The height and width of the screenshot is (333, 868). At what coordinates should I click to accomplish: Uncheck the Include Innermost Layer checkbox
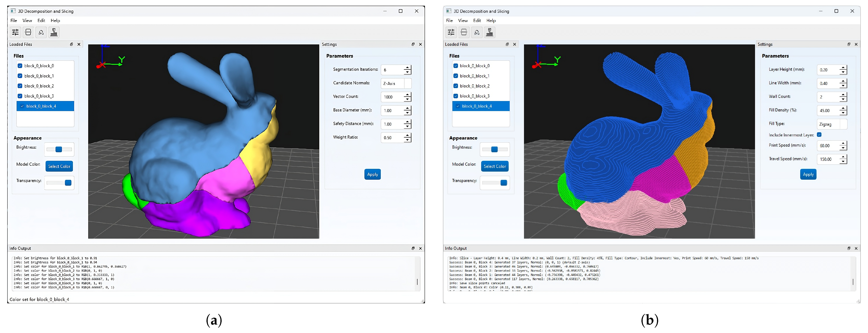819,135
